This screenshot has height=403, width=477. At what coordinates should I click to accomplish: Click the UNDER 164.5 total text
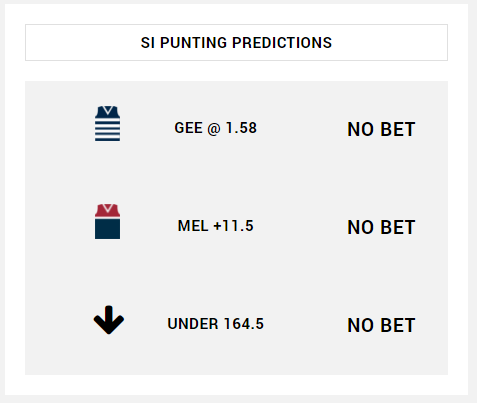tap(216, 324)
